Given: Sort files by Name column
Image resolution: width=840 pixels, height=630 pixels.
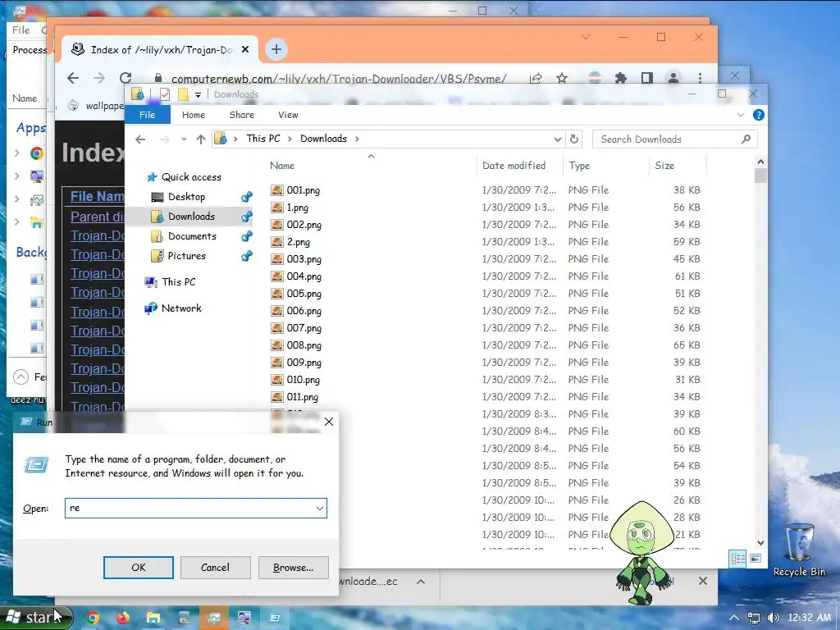Looking at the screenshot, I should pos(282,166).
